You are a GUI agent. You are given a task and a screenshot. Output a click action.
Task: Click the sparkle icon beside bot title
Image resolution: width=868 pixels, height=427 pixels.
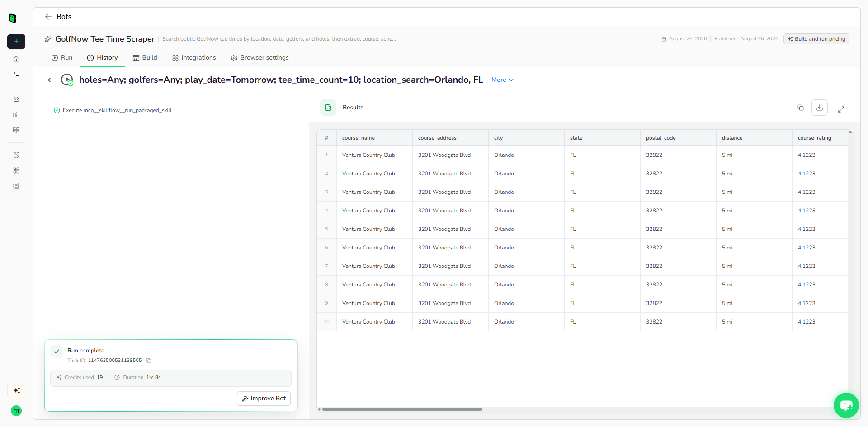point(48,39)
